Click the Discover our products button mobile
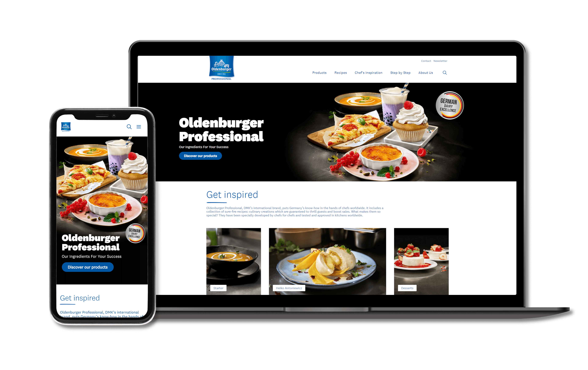This screenshot has width=588, height=370. click(x=88, y=267)
